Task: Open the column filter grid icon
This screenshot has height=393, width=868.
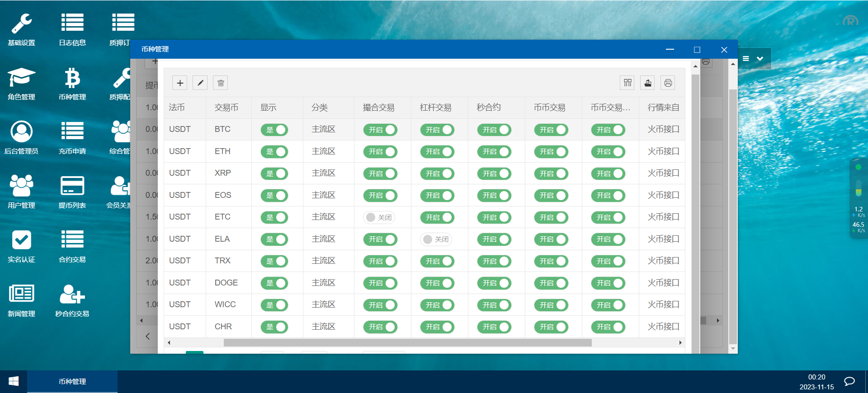Action: 627,83
